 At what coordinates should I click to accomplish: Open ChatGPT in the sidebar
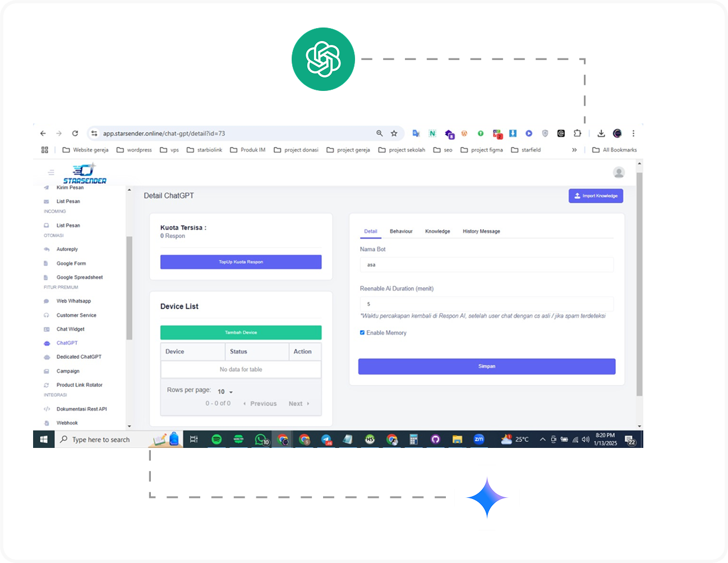click(67, 343)
